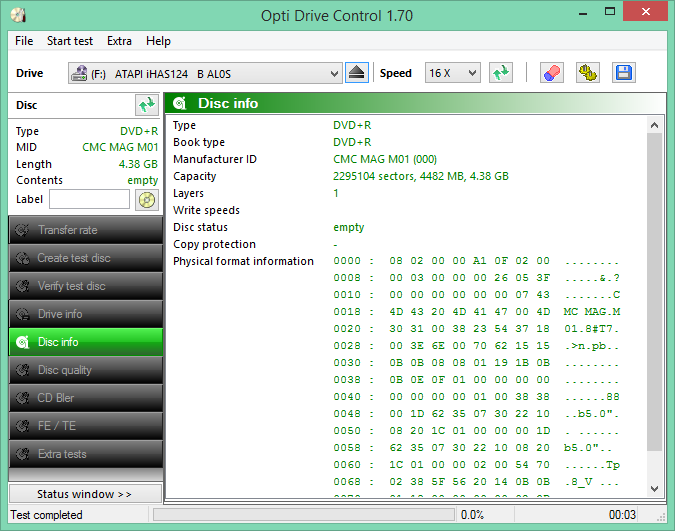Click the progress bar in status bar

[304, 514]
